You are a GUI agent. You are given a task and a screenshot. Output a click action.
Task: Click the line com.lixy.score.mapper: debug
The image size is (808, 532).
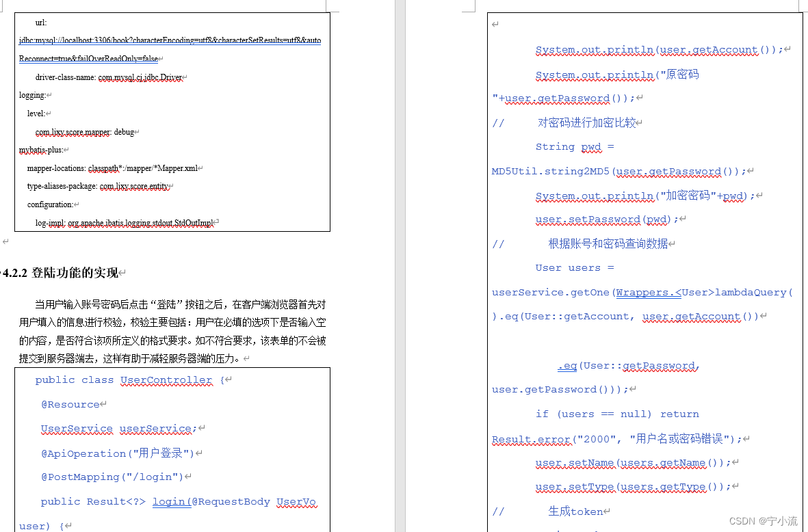point(85,132)
